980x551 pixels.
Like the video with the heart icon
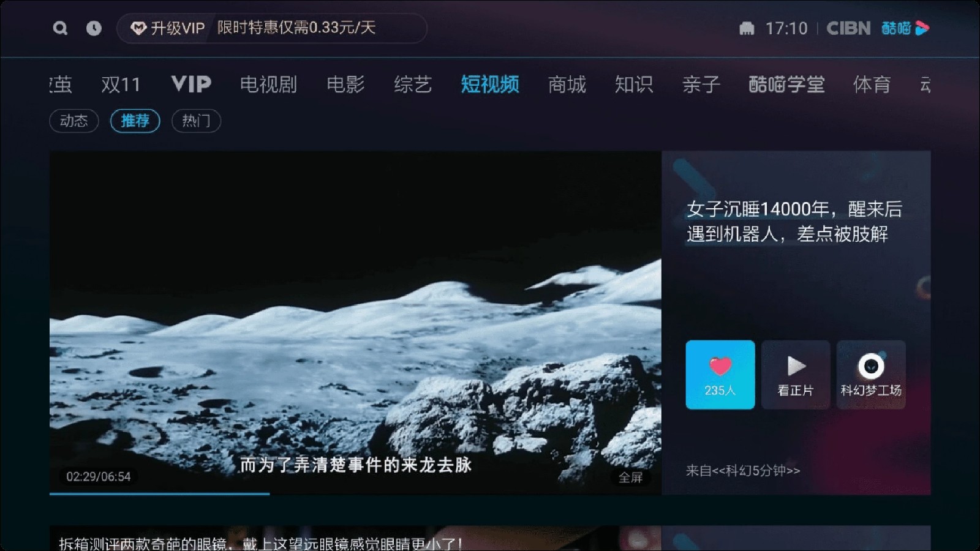720,375
